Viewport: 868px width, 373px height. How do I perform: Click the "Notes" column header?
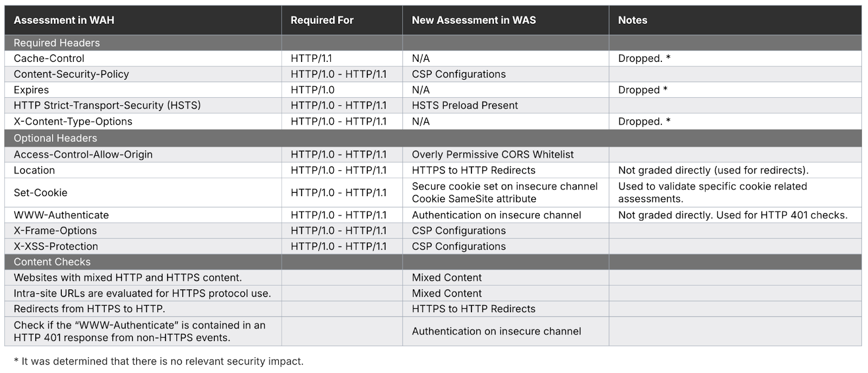[633, 21]
